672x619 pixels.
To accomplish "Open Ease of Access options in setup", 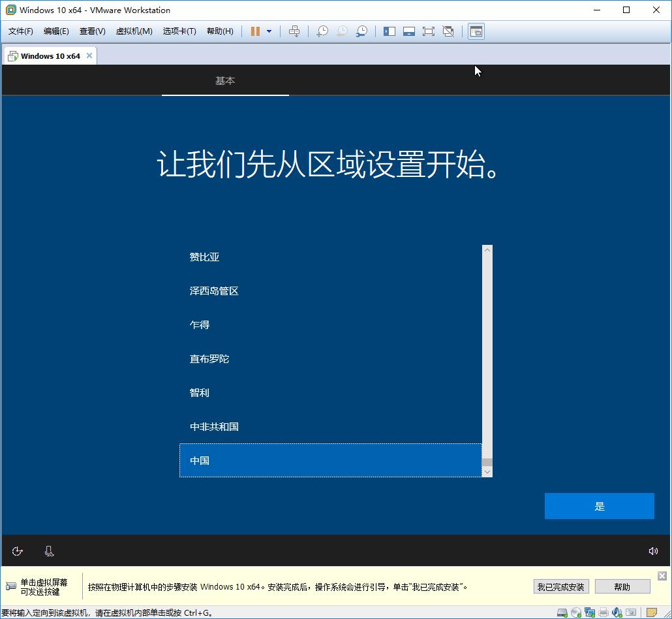I will (x=17, y=550).
